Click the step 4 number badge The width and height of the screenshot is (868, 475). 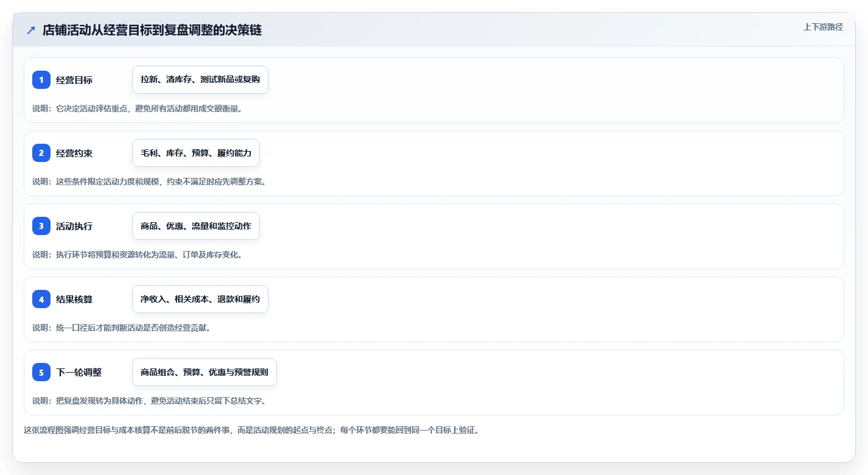tap(41, 299)
